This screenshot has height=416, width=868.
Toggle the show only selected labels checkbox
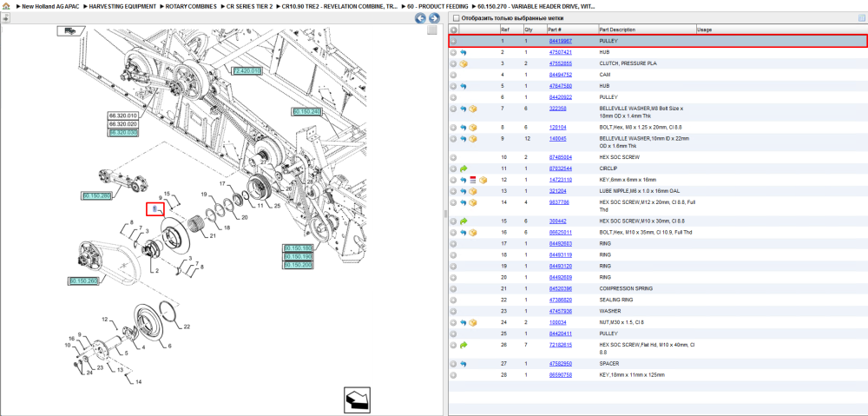pos(455,18)
